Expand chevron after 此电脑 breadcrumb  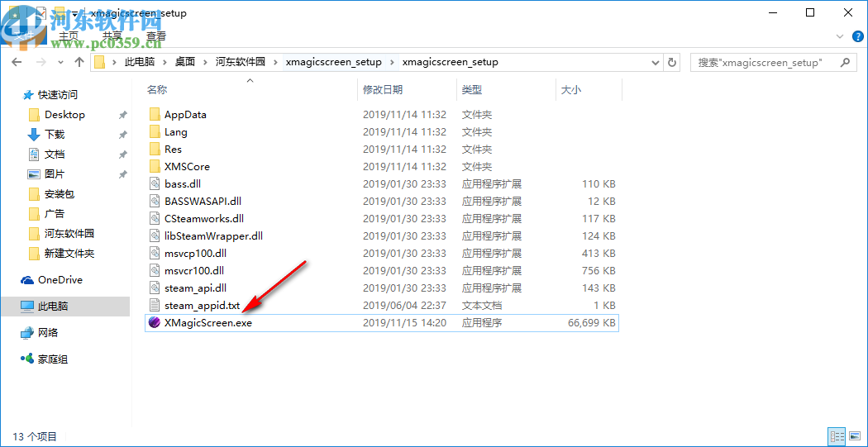coord(164,62)
